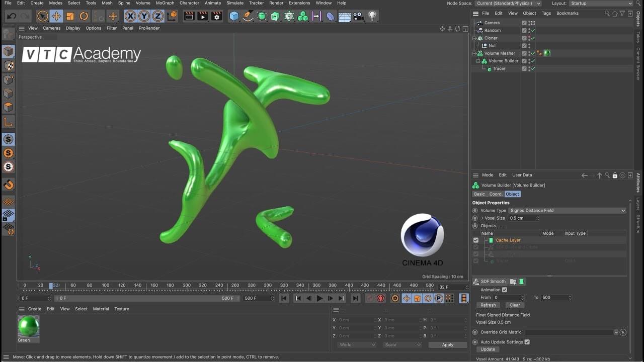Click the Undo arrow icon

11,16
